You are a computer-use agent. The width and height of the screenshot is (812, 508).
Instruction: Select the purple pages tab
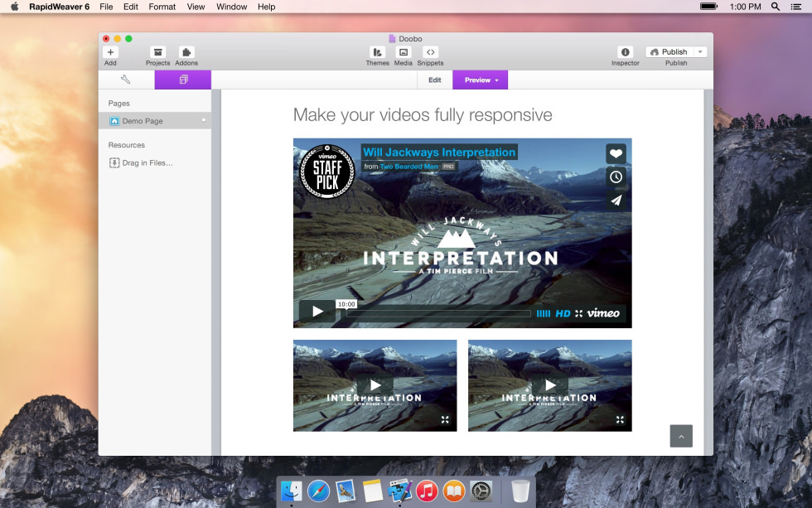(183, 80)
